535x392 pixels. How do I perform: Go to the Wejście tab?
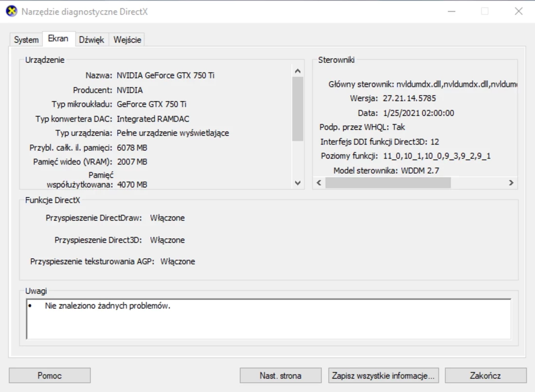[127, 39]
